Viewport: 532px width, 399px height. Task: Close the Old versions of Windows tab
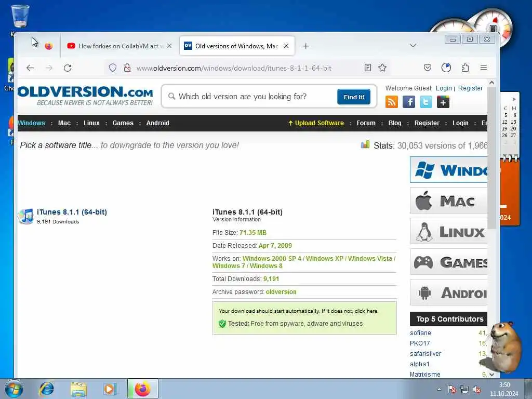click(286, 46)
